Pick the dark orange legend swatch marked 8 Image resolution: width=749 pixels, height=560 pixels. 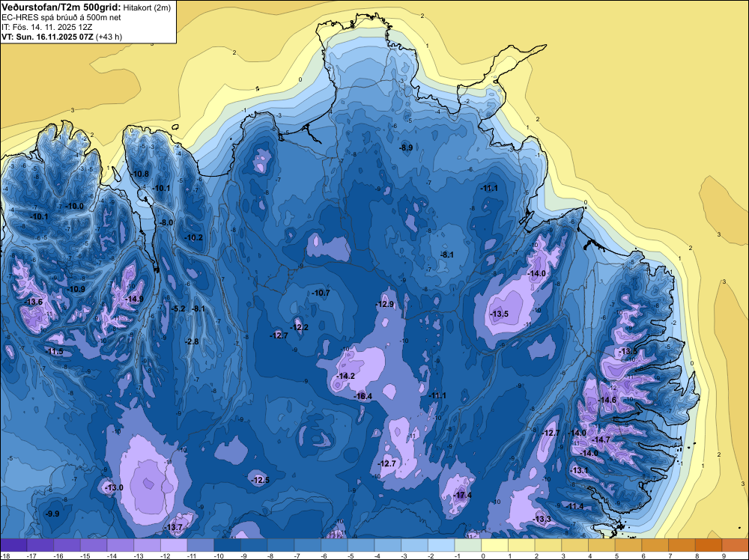709,545
